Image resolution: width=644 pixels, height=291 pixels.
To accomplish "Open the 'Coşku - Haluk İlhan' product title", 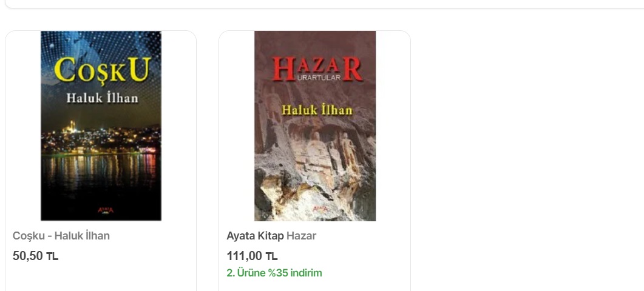I will [61, 236].
